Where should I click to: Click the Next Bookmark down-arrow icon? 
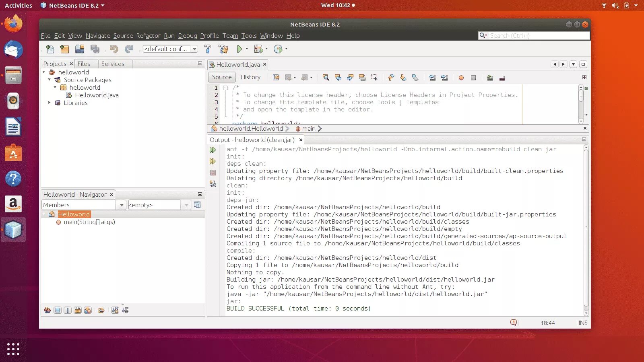[403, 78]
